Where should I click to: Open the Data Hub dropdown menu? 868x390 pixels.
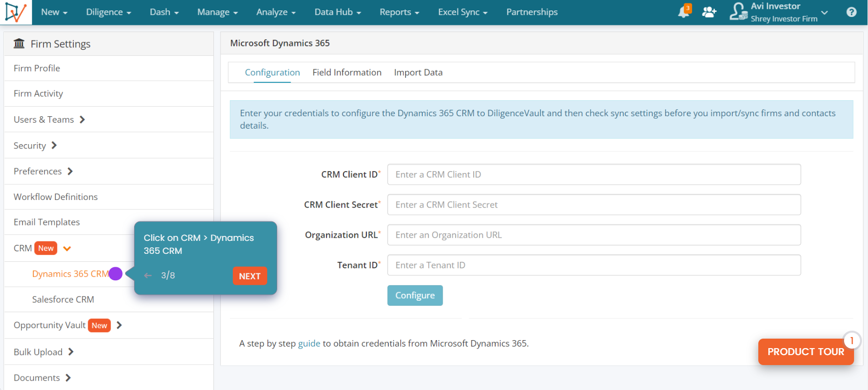[338, 12]
